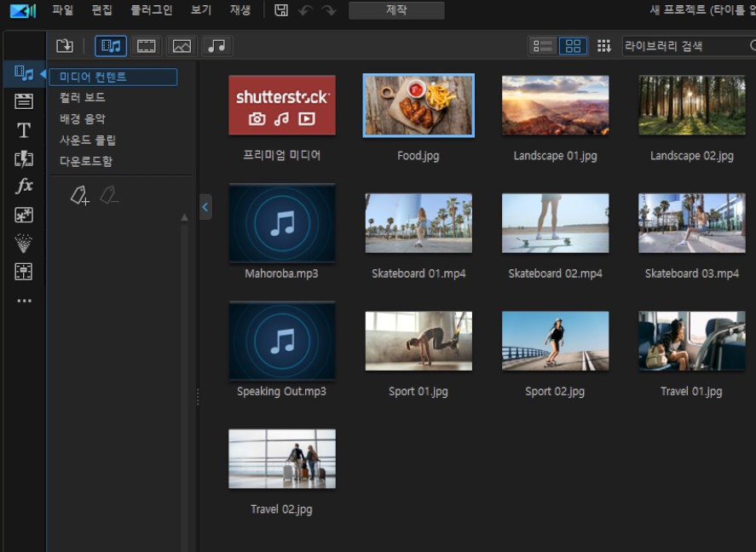Select the shutterstock 프리미엄 미디어 thumbnail
The image size is (756, 552).
pyautogui.click(x=282, y=105)
